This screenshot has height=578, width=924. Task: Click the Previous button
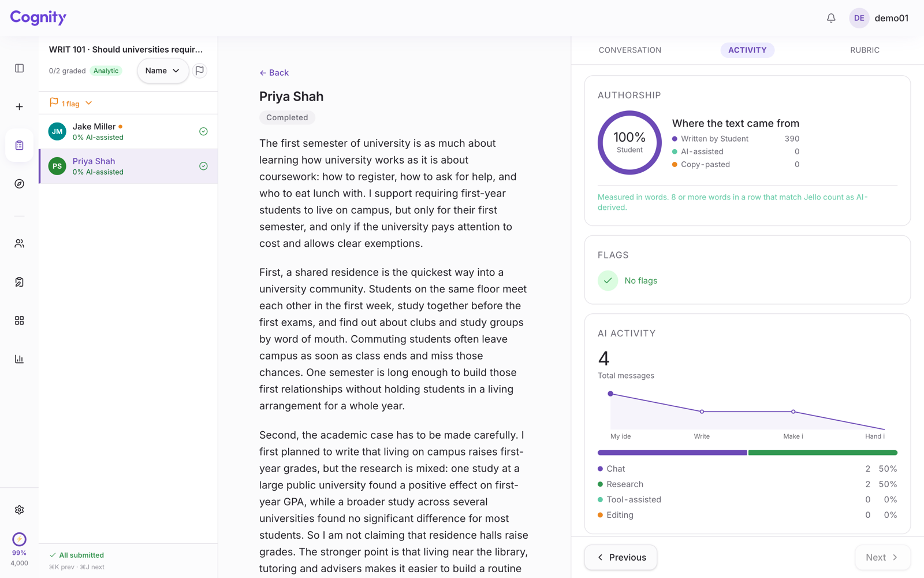pyautogui.click(x=621, y=557)
